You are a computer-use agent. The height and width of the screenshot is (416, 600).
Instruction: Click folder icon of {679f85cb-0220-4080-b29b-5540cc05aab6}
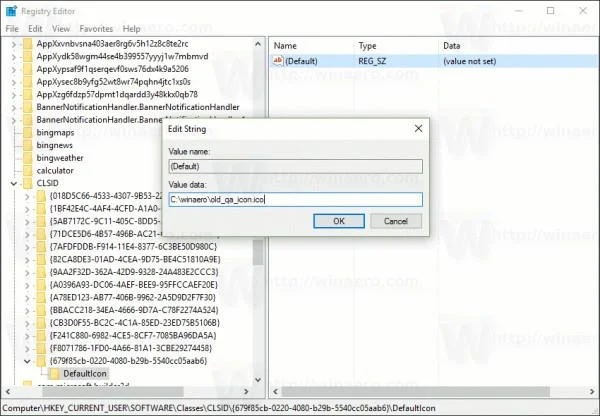pyautogui.click(x=41, y=361)
